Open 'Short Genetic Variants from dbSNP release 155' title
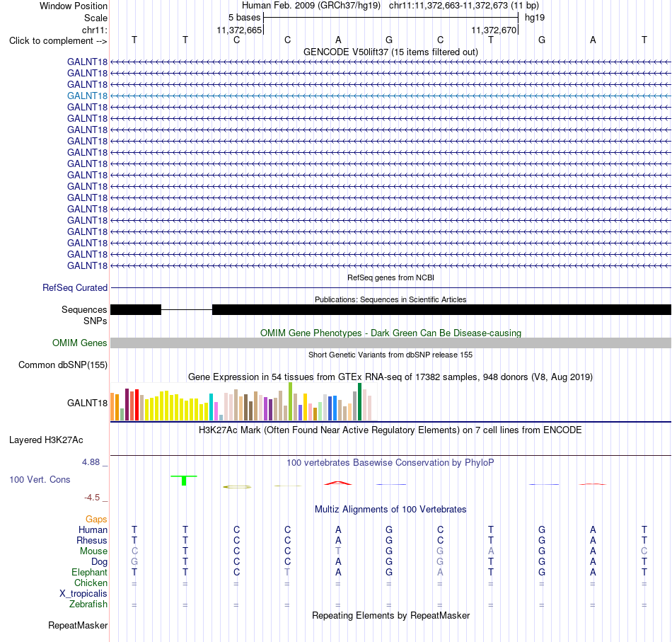Image resolution: width=672 pixels, height=642 pixels. 390,355
